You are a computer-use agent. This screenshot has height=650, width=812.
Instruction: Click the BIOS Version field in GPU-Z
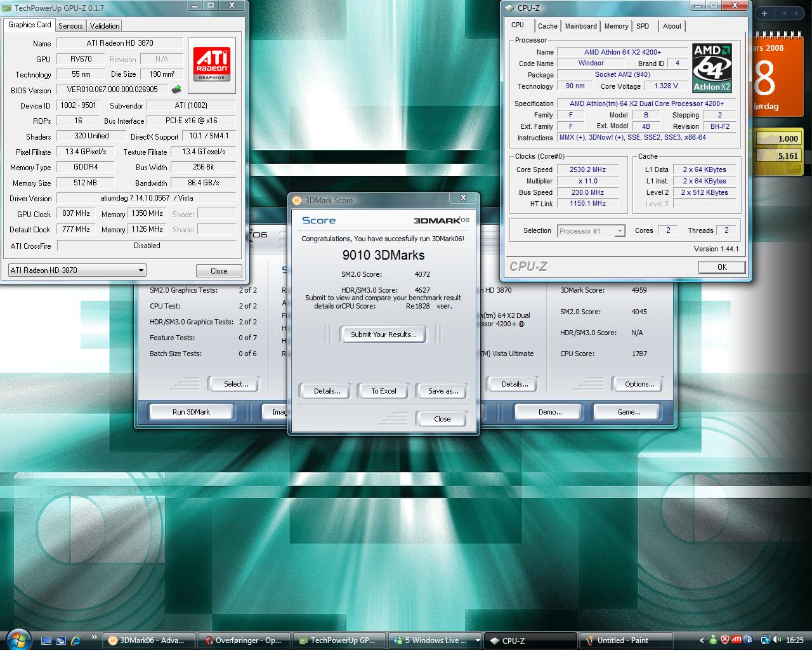(x=113, y=90)
